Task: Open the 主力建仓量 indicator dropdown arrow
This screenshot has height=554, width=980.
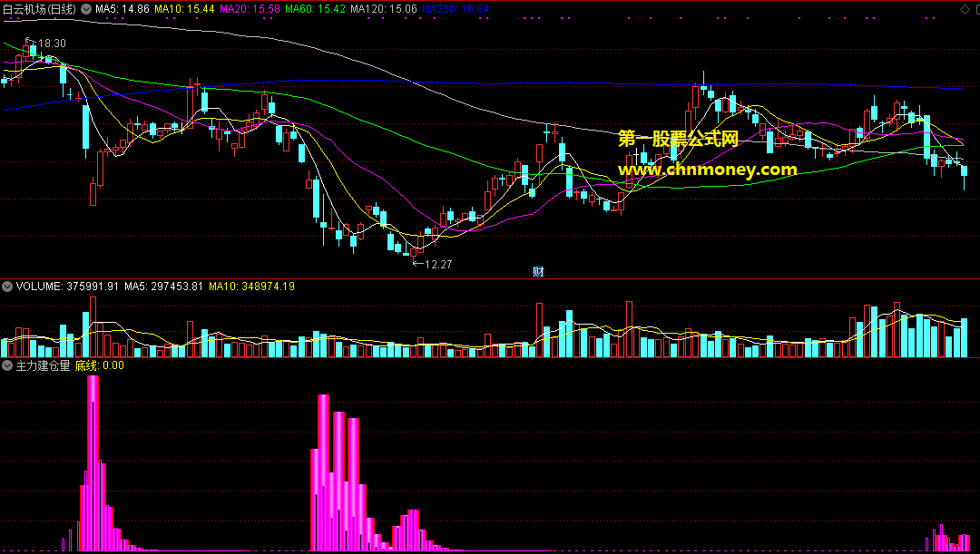Action: (x=7, y=365)
